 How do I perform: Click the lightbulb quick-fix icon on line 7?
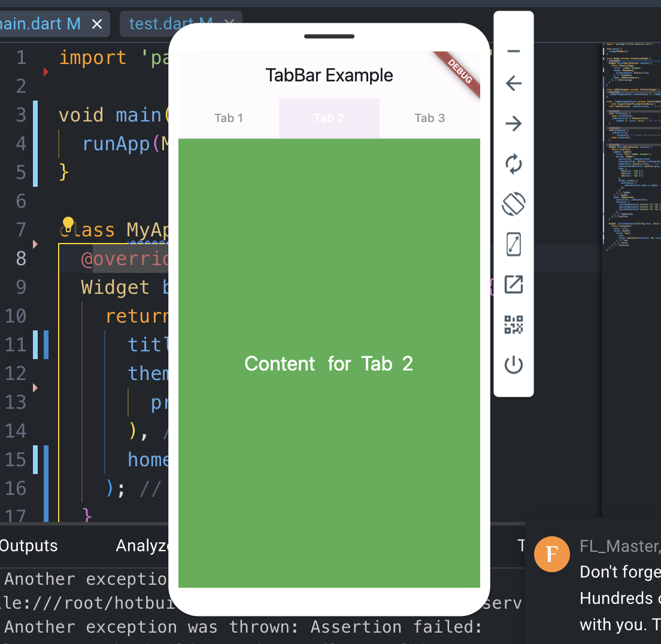coord(68,224)
